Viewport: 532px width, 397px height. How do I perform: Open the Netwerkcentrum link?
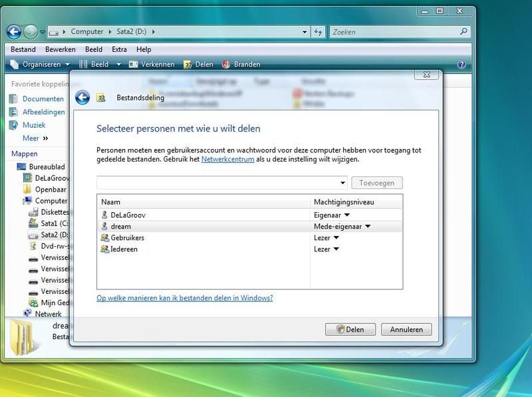click(227, 160)
